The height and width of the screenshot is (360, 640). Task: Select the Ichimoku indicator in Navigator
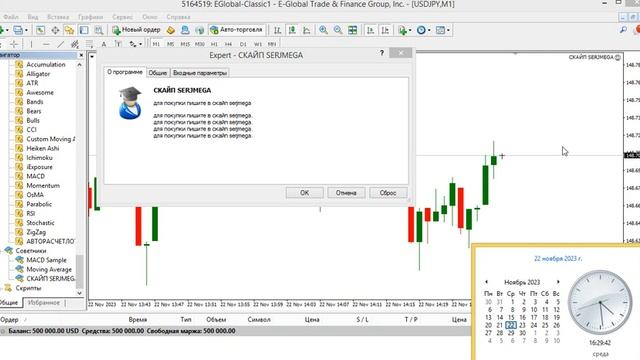pyautogui.click(x=39, y=158)
